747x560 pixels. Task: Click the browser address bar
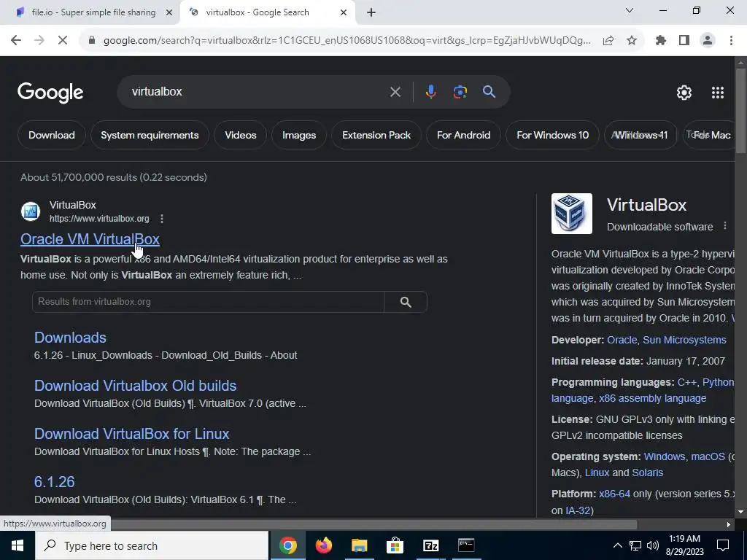click(347, 41)
